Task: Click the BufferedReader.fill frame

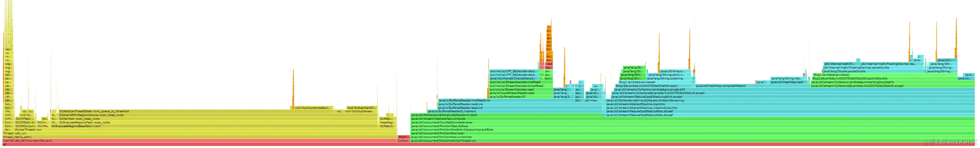Action: [520, 97]
